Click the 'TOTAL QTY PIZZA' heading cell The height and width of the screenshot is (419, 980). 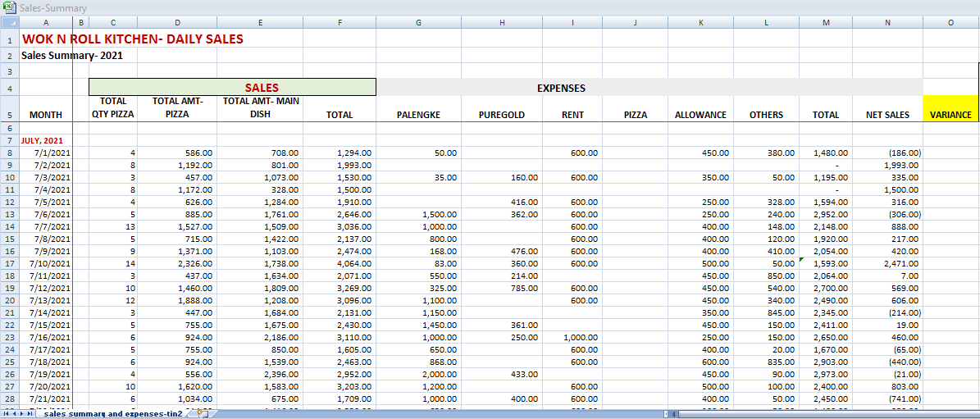[x=113, y=108]
